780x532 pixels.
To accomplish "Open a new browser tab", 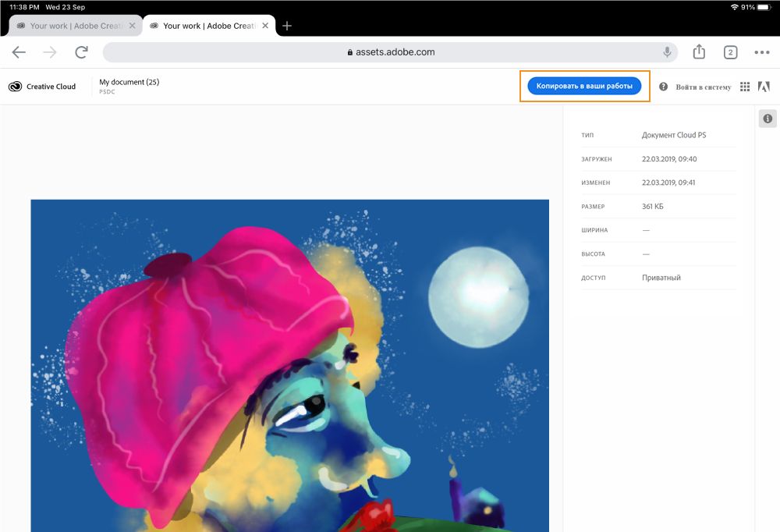I will [x=287, y=25].
